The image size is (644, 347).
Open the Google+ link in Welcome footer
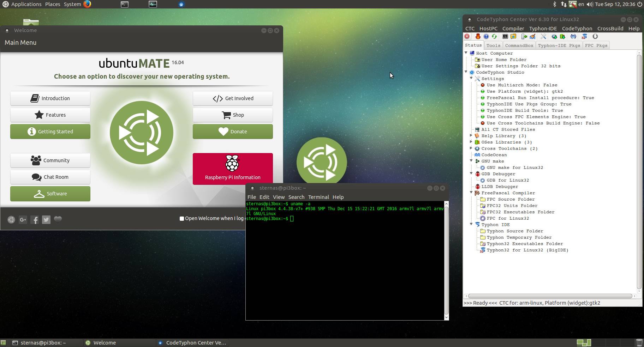[23, 220]
